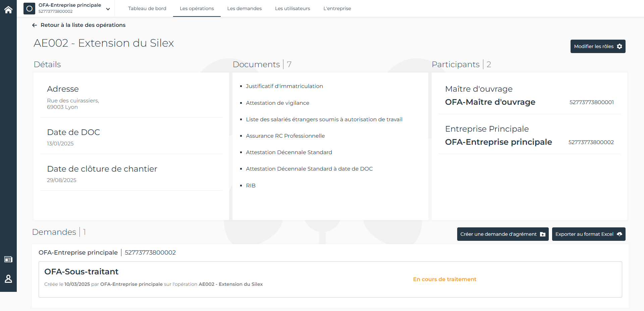Click the folder-plus icon on Créer une demande
The width and height of the screenshot is (644, 311).
[x=542, y=234]
